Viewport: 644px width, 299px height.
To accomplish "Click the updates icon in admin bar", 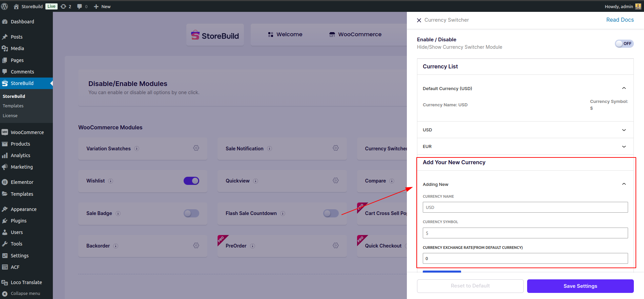I will (x=63, y=6).
